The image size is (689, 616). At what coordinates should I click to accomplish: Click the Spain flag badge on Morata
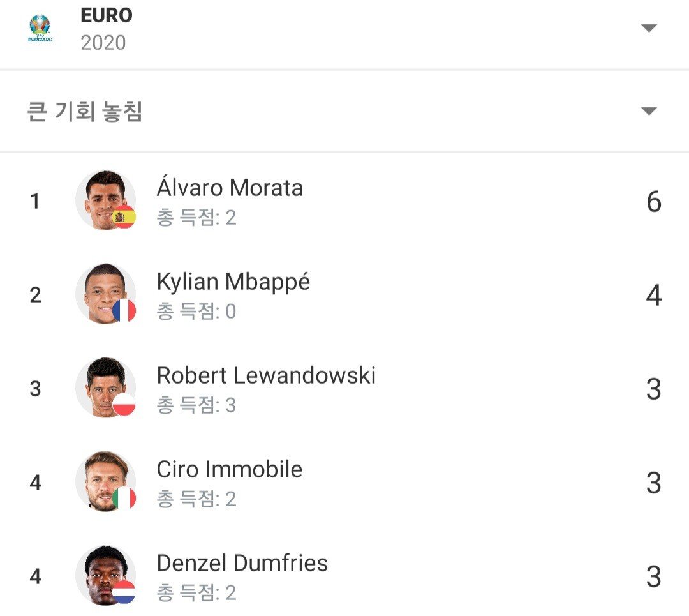[124, 217]
